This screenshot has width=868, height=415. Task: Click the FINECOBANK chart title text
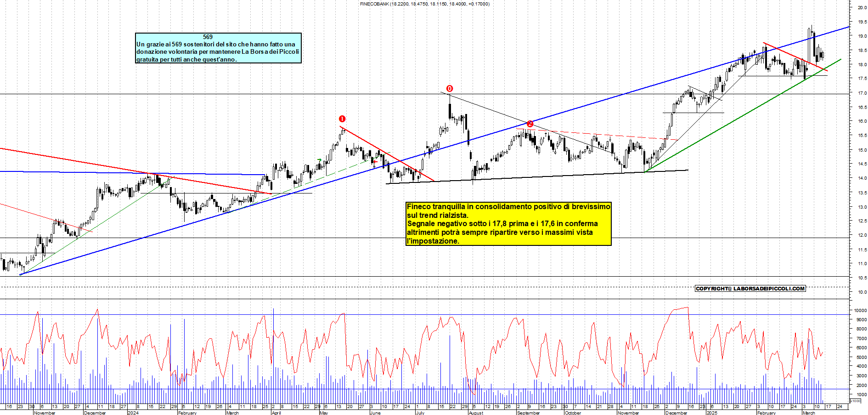424,4
